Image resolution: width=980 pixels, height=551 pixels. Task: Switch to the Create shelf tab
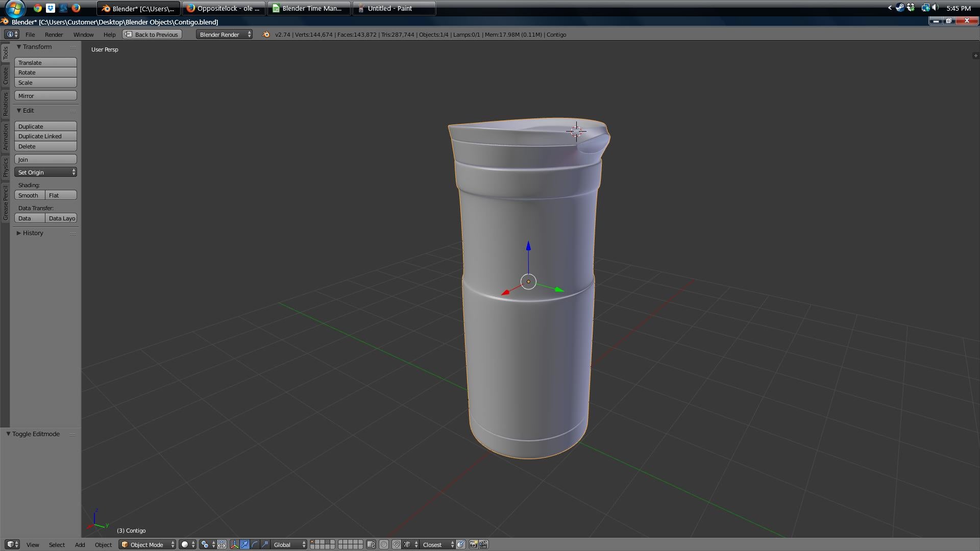(x=5, y=75)
